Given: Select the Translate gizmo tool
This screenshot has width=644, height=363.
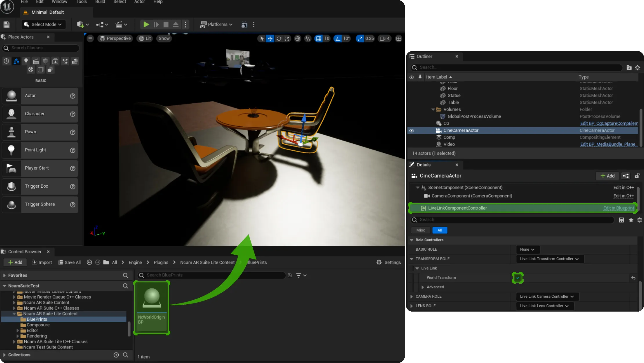Looking at the screenshot, I should 270,39.
